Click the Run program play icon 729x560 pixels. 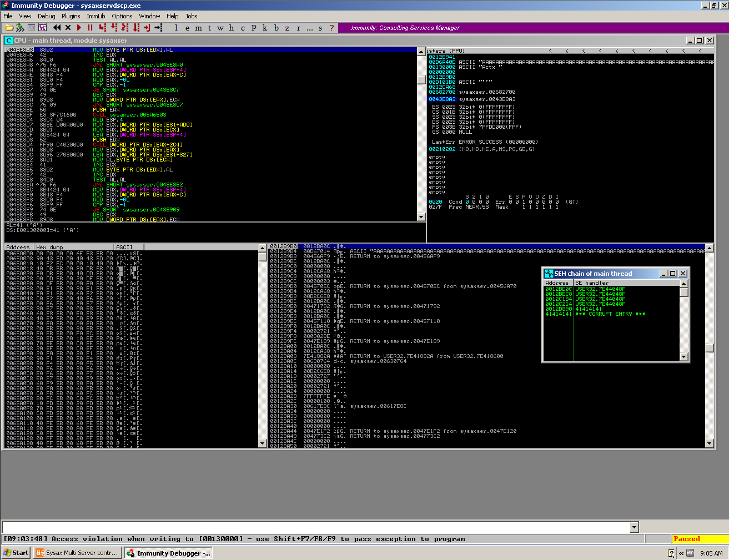point(79,28)
